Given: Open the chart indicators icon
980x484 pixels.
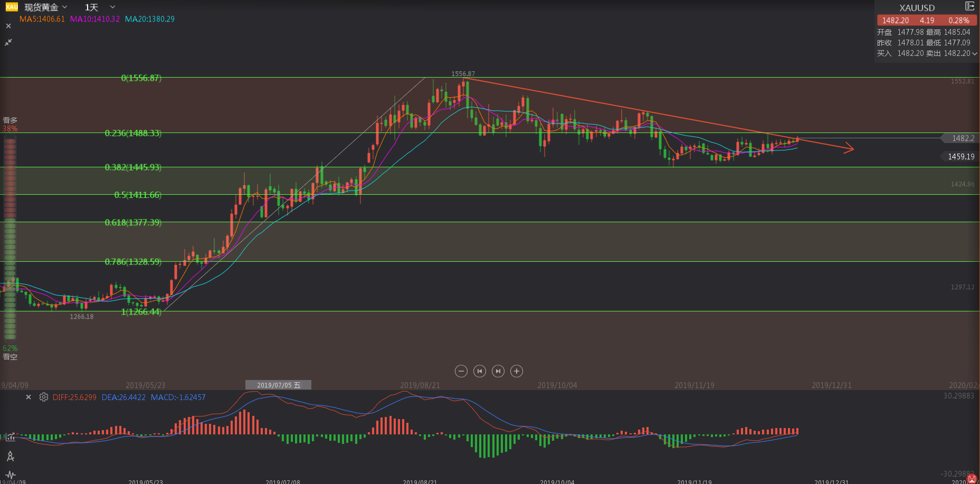Looking at the screenshot, I should pyautogui.click(x=10, y=436).
